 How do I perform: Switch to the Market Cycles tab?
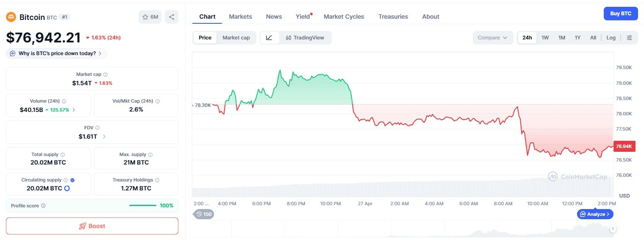point(344,17)
